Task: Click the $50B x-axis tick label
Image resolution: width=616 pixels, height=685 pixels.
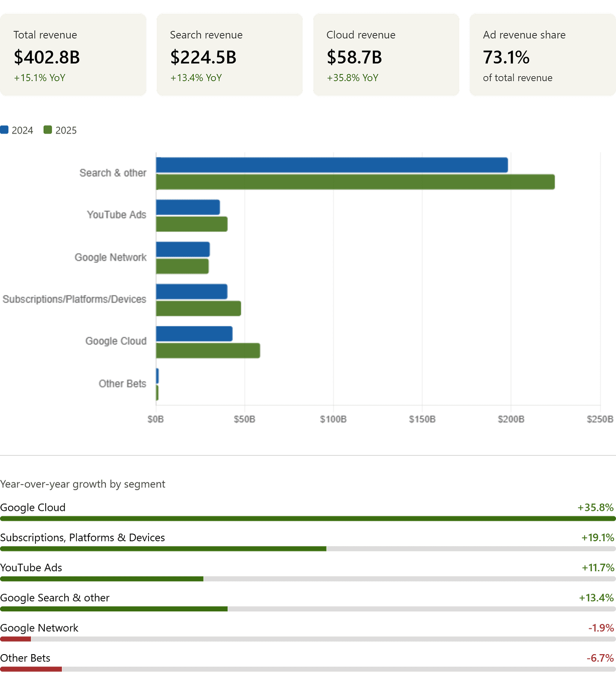Action: click(245, 419)
